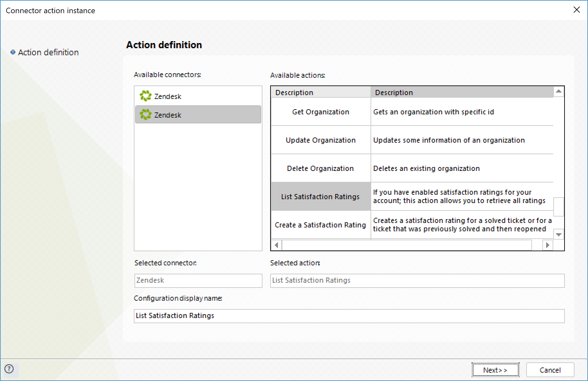
Task: Select the highlighted second Zendesk connector
Action: pos(198,115)
